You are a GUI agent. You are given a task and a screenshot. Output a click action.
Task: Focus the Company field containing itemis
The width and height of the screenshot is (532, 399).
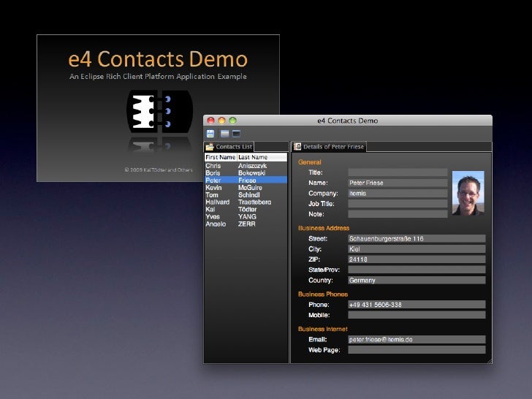397,194
